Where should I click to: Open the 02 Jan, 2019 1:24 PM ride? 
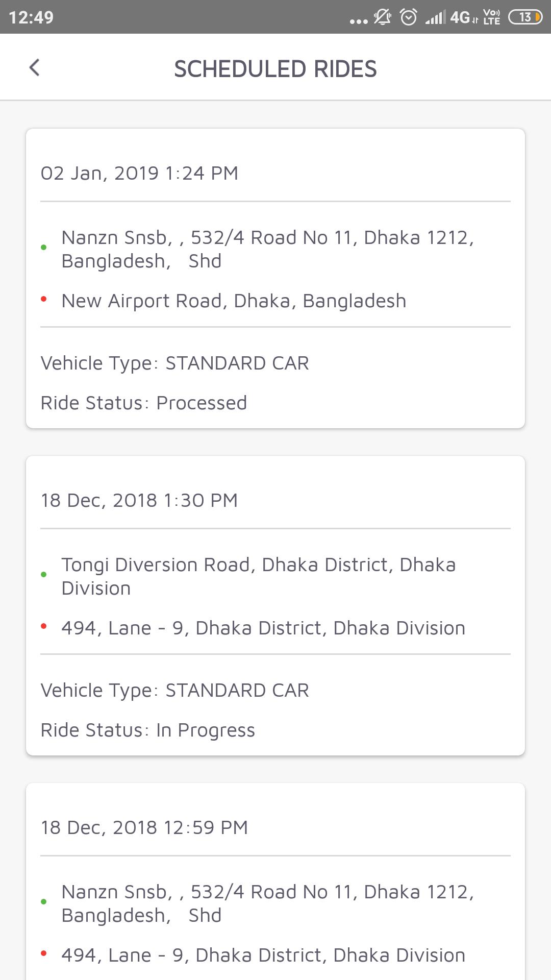click(x=139, y=173)
